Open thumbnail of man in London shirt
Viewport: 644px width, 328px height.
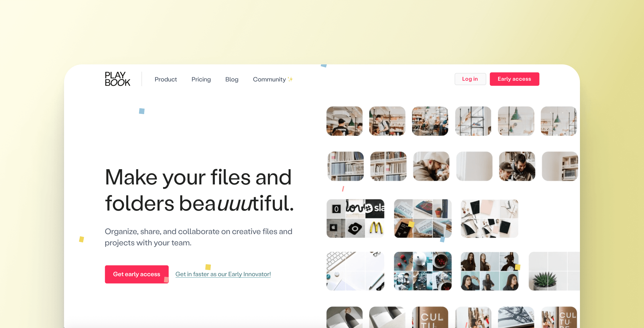click(344, 121)
